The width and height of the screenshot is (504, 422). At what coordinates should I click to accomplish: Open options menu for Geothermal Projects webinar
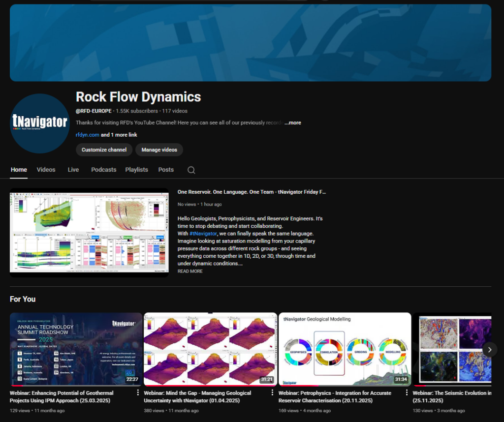pyautogui.click(x=138, y=392)
